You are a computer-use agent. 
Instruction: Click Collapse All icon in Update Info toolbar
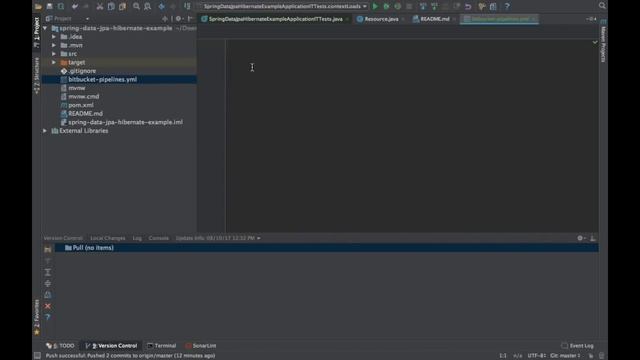click(x=48, y=283)
